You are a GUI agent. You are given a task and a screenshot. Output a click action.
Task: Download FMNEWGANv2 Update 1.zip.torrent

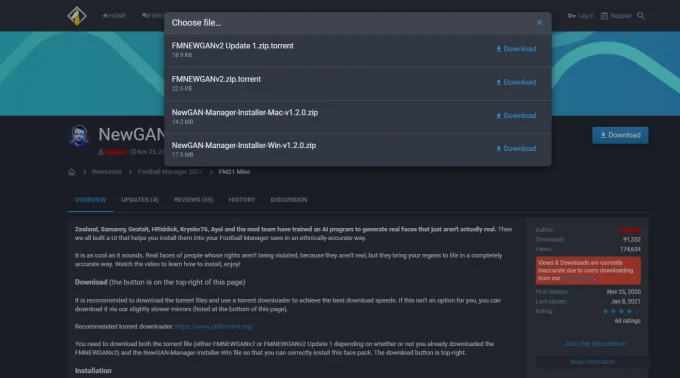click(516, 49)
